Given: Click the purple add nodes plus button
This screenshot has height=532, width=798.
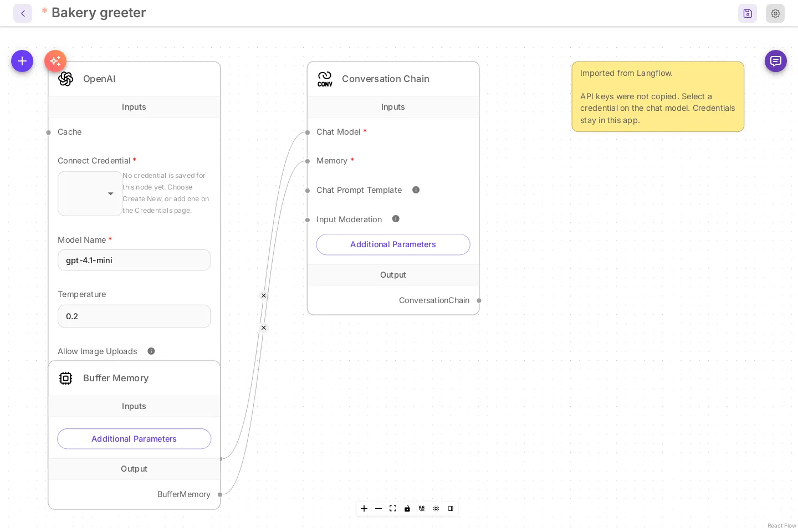Looking at the screenshot, I should (22, 61).
